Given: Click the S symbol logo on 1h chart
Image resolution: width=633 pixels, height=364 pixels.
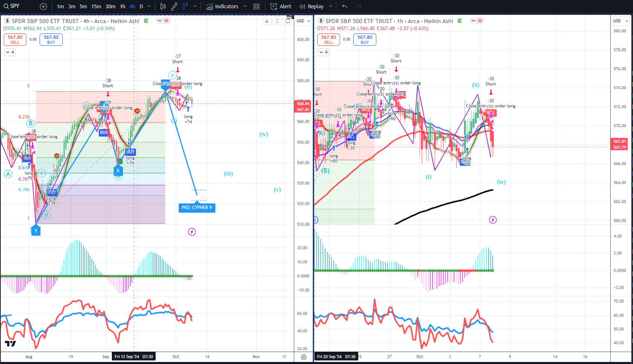Looking at the screenshot, I should coord(321,21).
